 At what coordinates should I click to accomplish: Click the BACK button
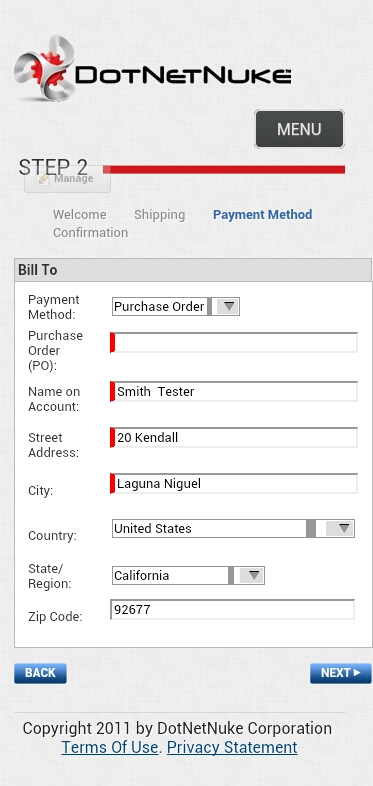(x=40, y=673)
